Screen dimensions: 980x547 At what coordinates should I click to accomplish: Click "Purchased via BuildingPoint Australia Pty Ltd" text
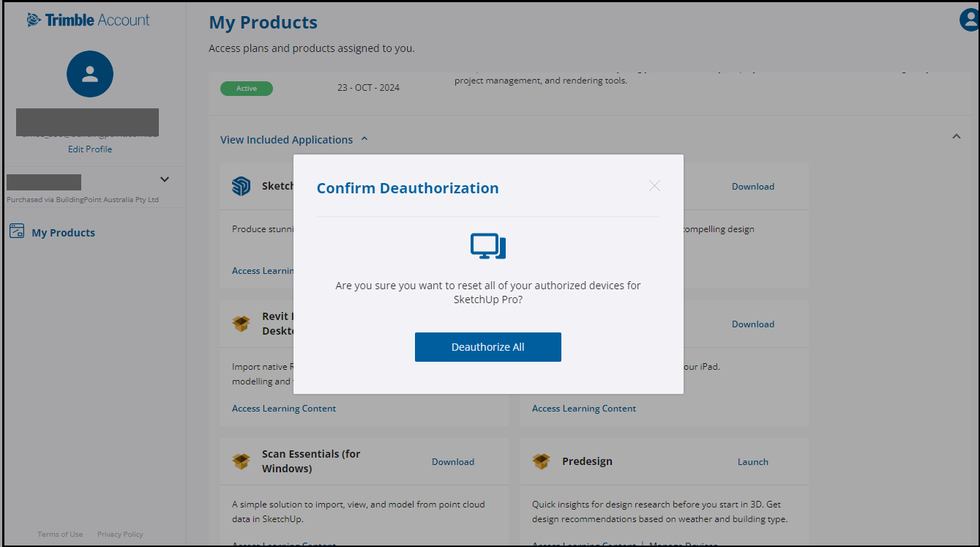83,200
